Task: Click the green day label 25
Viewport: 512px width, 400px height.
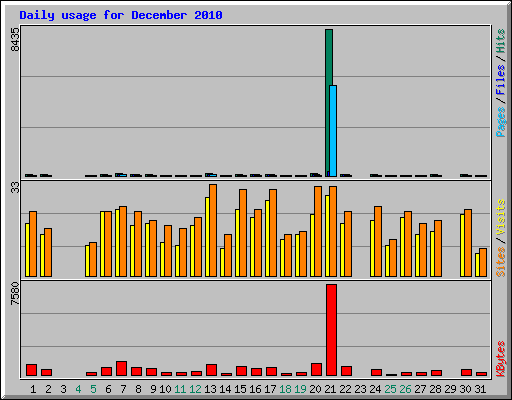Action: 390,389
